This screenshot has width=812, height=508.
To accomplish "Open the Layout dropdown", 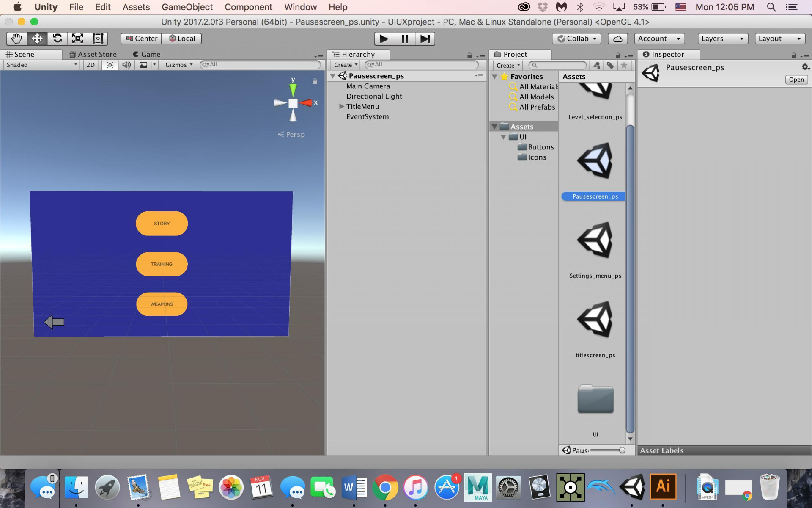I will pyautogui.click(x=780, y=39).
